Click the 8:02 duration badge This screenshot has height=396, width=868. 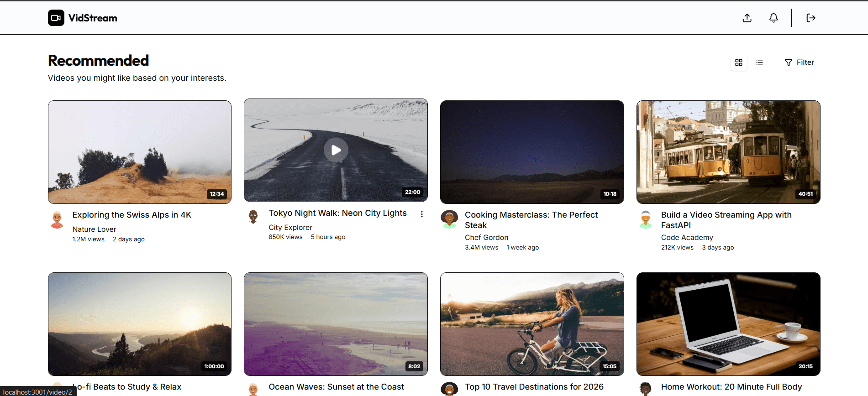(x=415, y=366)
